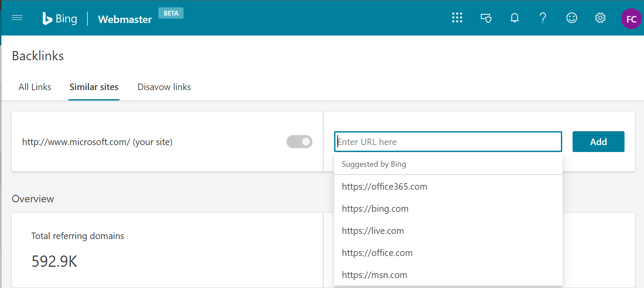Pick msn.com from the suggestion list

tap(374, 275)
